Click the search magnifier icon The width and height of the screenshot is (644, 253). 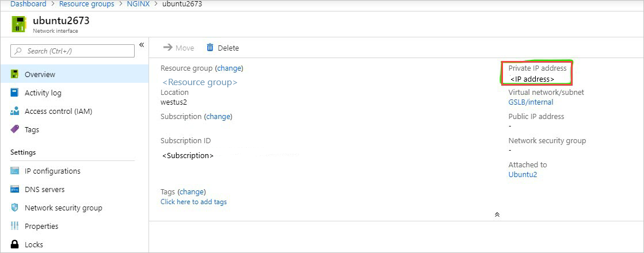click(x=18, y=51)
